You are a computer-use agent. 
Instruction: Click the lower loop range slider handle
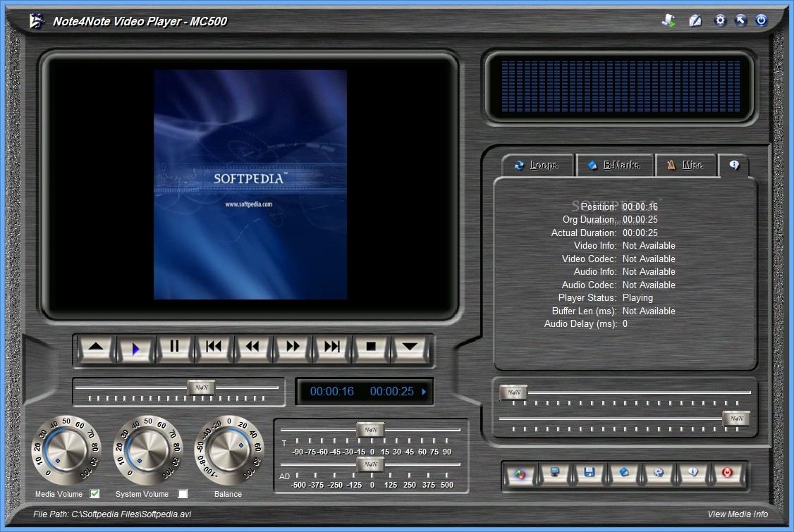point(736,419)
